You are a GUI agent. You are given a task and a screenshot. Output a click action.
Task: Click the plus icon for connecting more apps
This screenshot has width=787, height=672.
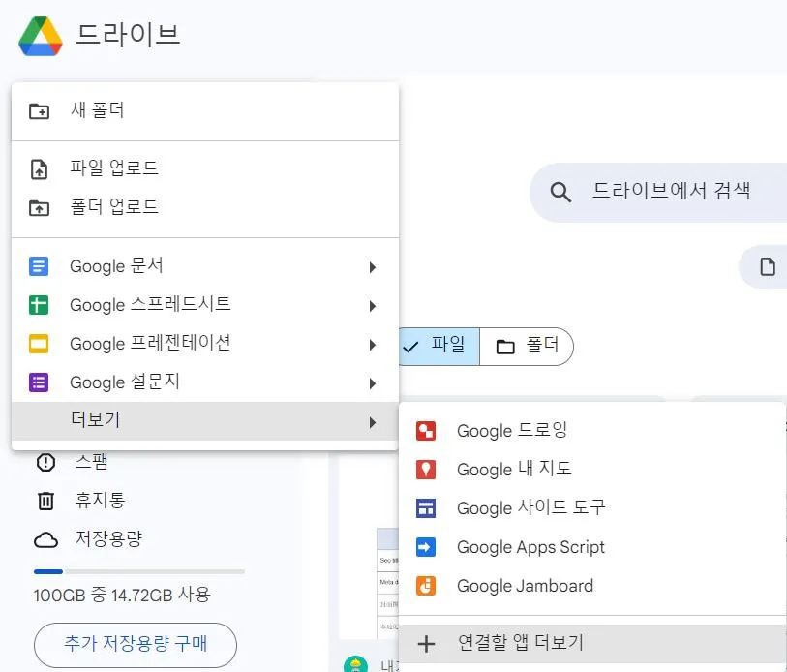click(x=426, y=643)
